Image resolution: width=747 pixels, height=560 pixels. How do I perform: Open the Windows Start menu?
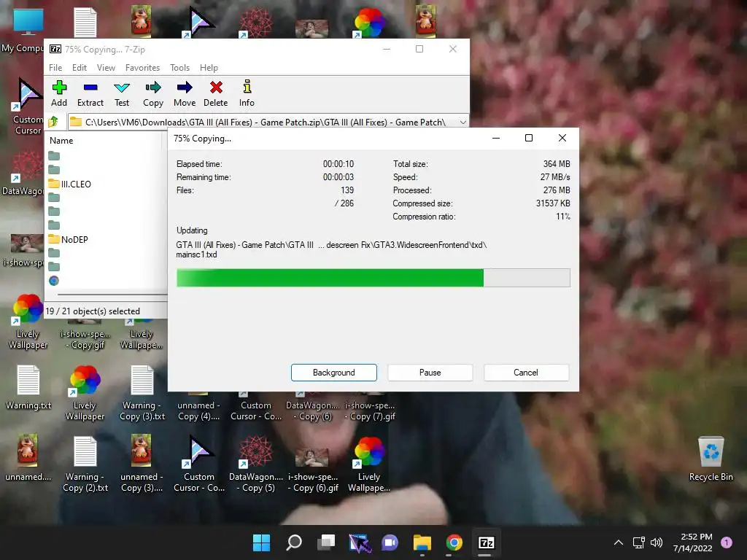(261, 542)
